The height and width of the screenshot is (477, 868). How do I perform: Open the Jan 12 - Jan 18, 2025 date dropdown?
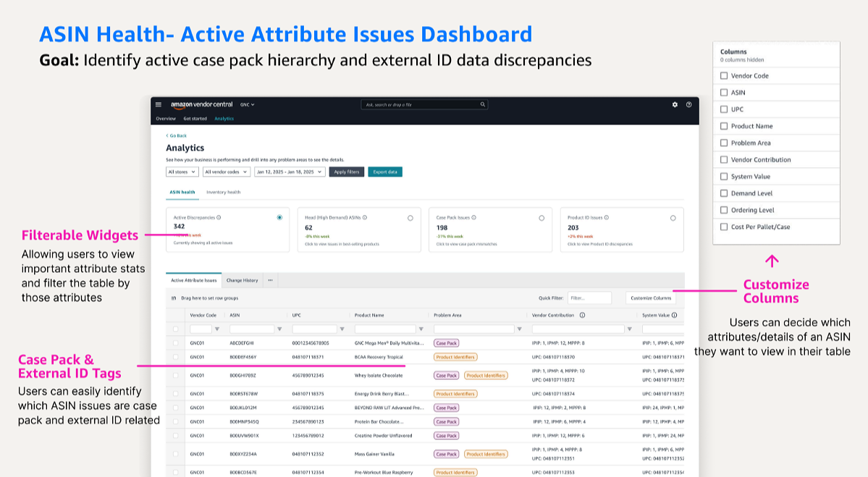tap(290, 172)
